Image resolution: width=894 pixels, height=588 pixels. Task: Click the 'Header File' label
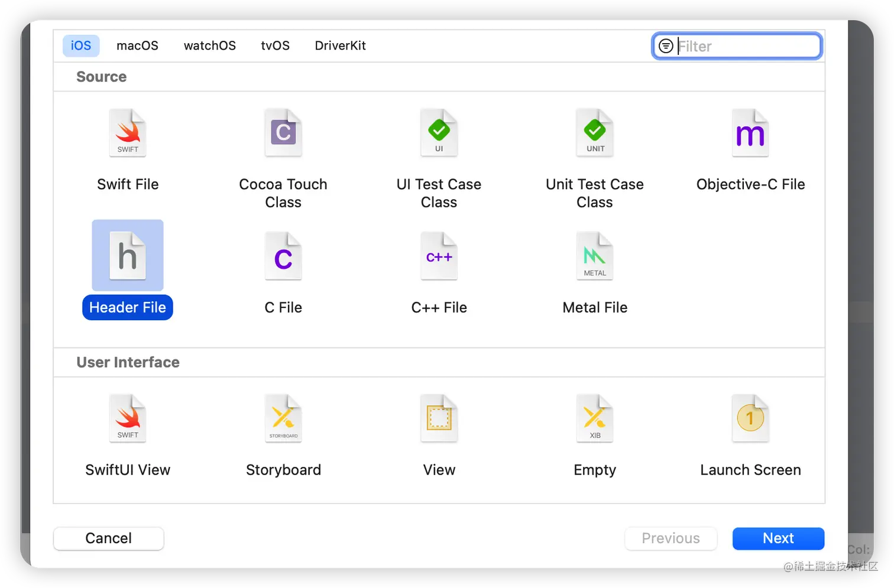(128, 307)
